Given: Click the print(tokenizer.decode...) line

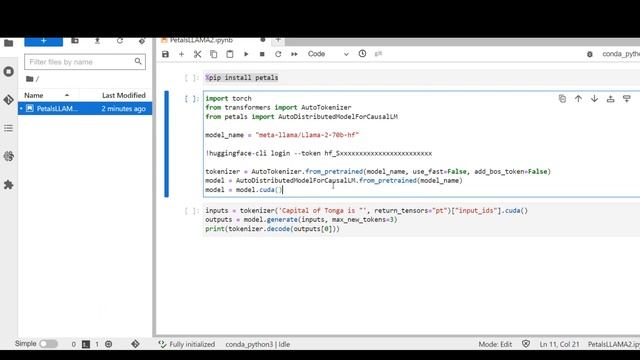Looking at the screenshot, I should click(x=272, y=229).
